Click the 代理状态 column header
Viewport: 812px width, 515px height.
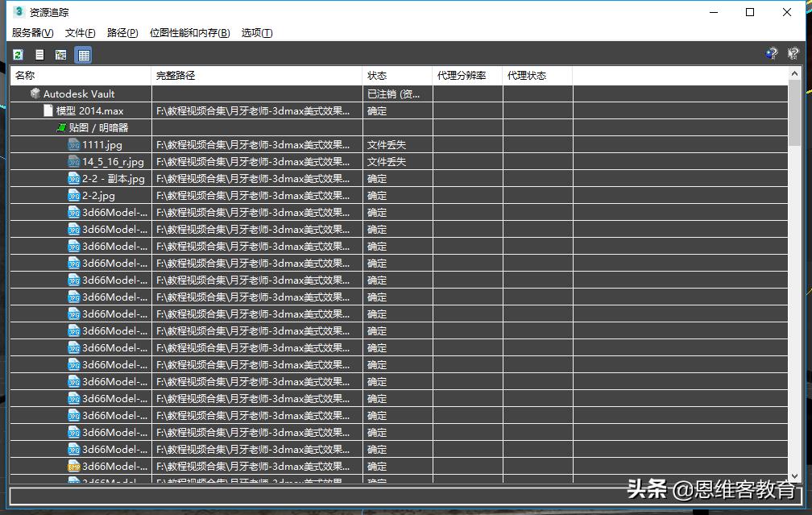click(x=537, y=76)
